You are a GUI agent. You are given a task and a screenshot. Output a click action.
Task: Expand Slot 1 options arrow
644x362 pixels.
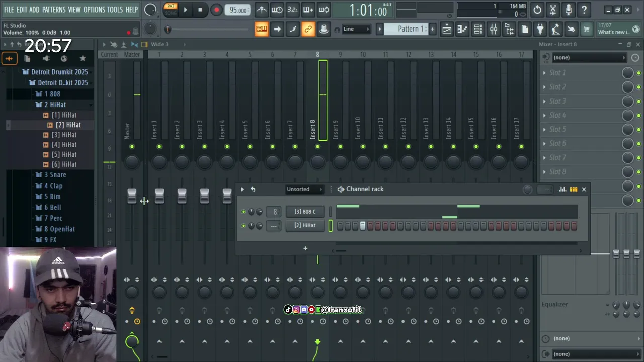click(x=544, y=73)
